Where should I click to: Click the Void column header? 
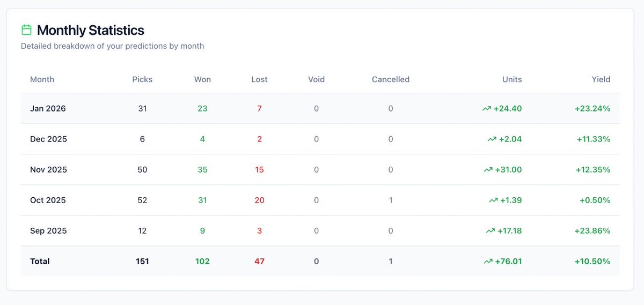coord(316,79)
